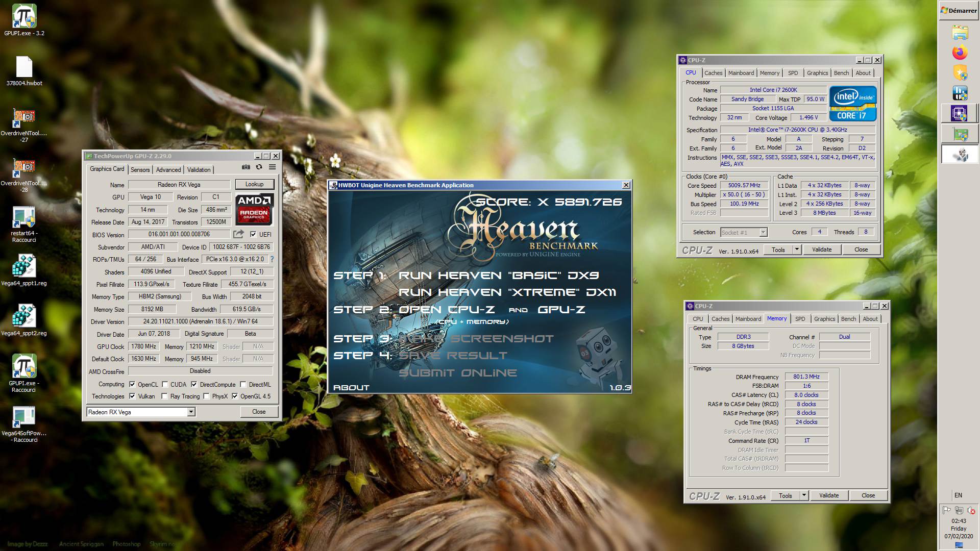
Task: Click the GPU-Z refresh icon
Action: tap(259, 167)
